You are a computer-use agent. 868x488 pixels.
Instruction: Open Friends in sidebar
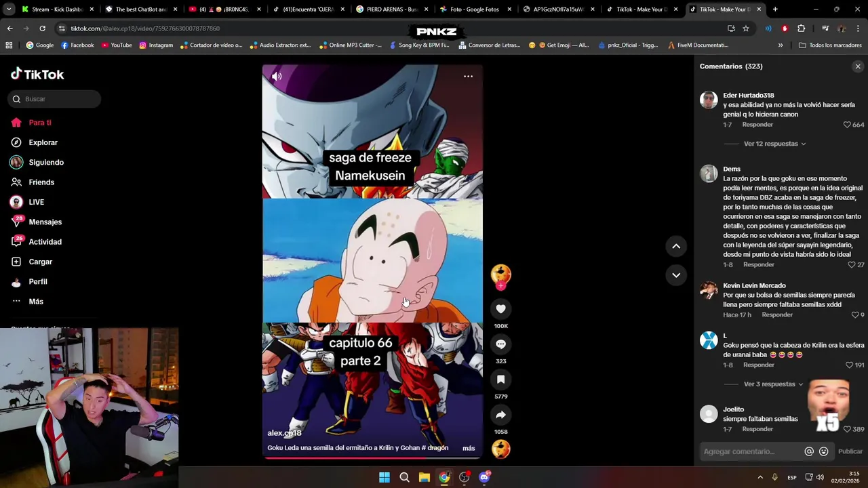[41, 182]
